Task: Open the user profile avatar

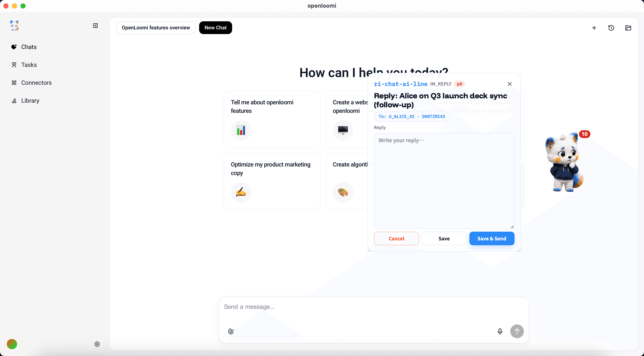Action: click(x=12, y=344)
